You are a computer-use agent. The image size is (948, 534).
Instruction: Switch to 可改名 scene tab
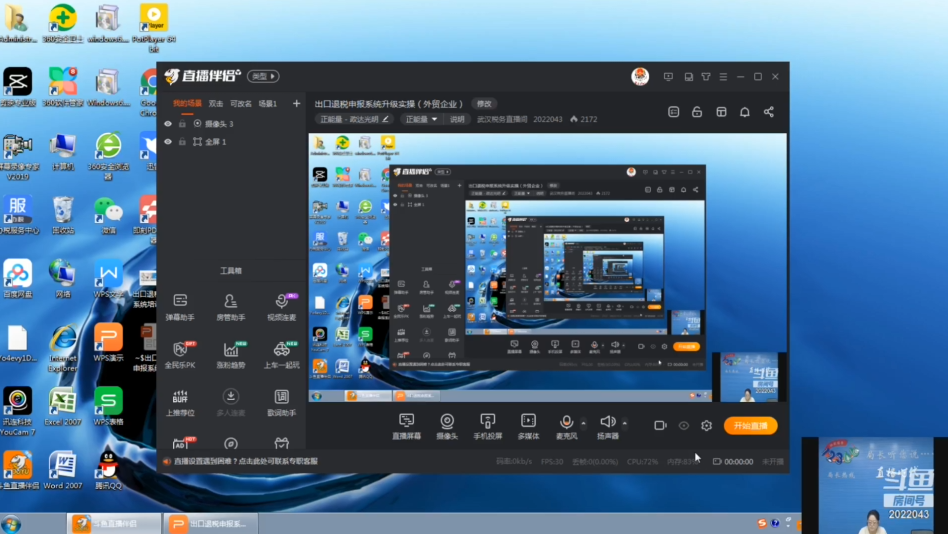pos(241,103)
